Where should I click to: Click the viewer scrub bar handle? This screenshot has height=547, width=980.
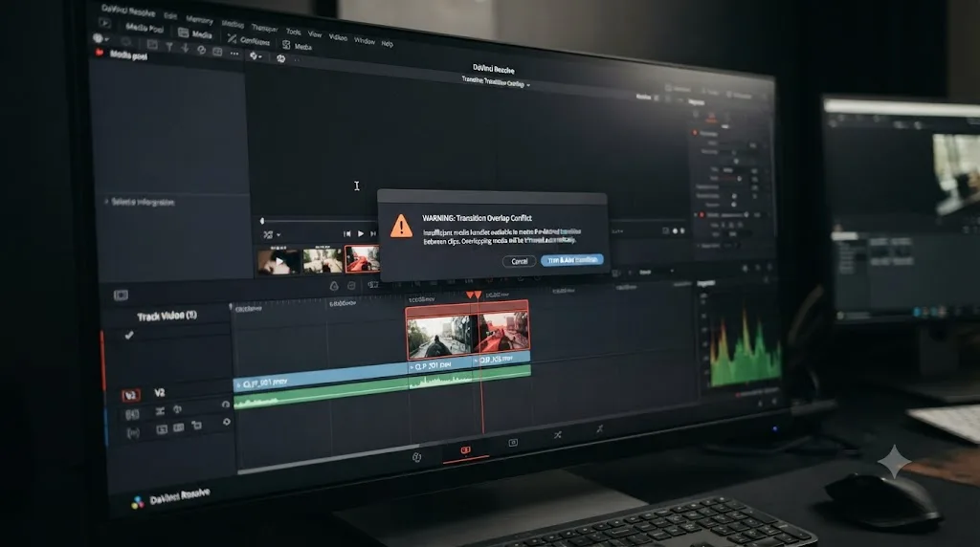point(262,221)
